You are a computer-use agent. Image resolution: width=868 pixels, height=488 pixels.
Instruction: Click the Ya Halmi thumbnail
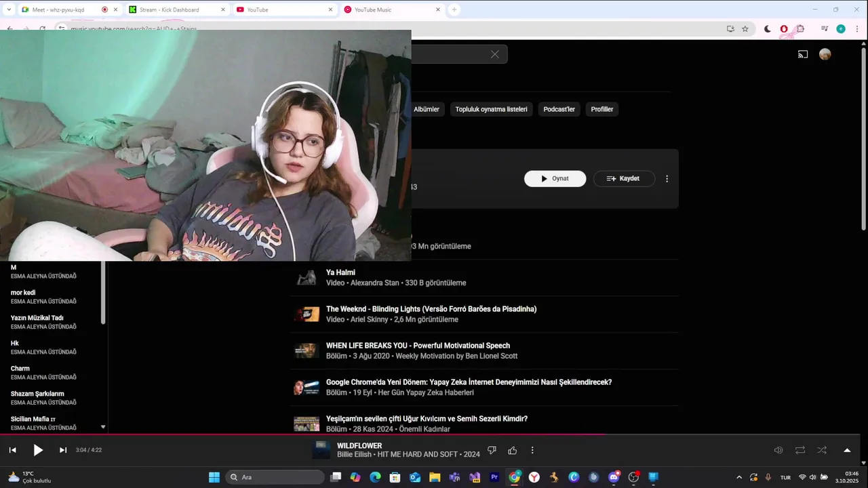(307, 277)
